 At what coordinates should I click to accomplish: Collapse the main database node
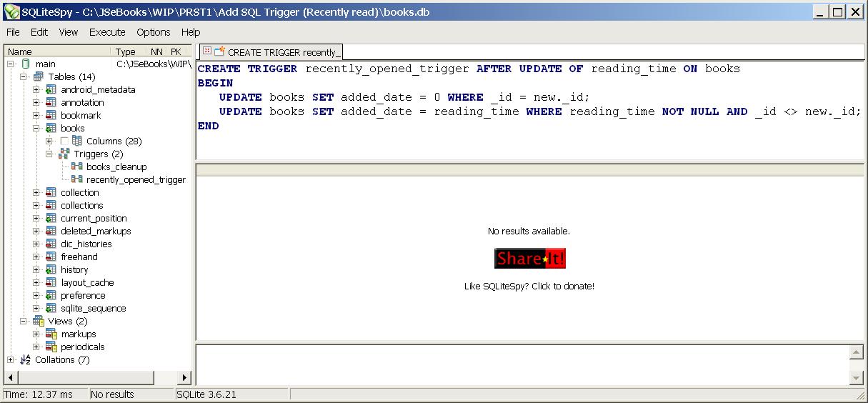tap(11, 64)
